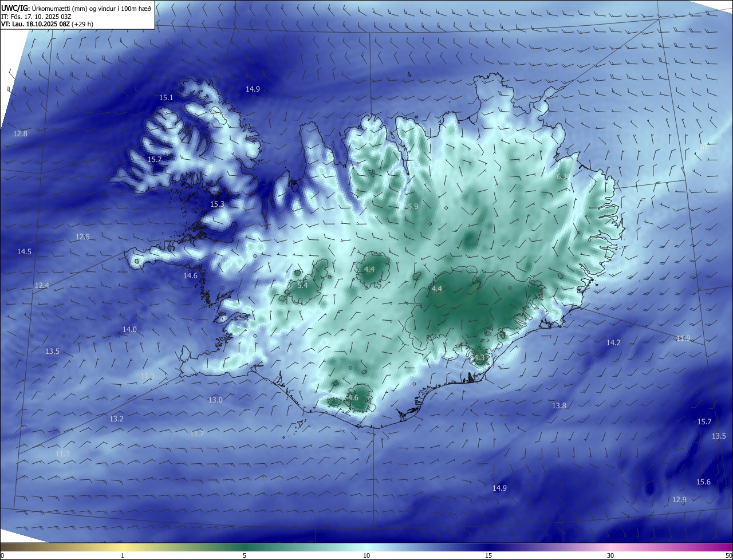Click the title 'UWC/IG: Úrkomumætti (mm) og vindur'
This screenshot has width=733, height=560.
coord(76,8)
